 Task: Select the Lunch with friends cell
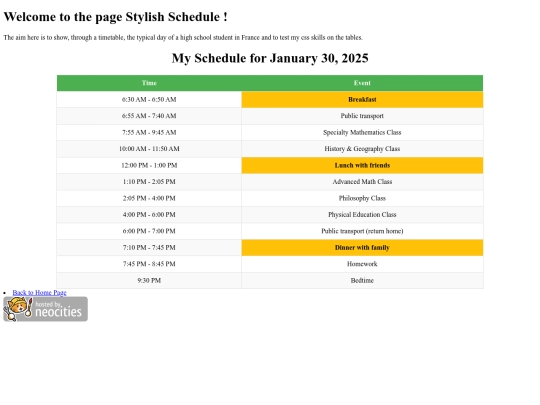click(x=362, y=165)
